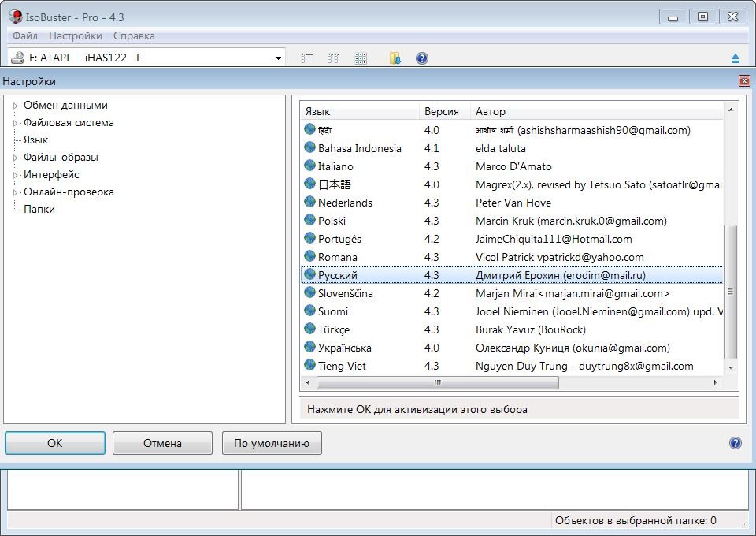Open the Справка menu

pos(134,35)
